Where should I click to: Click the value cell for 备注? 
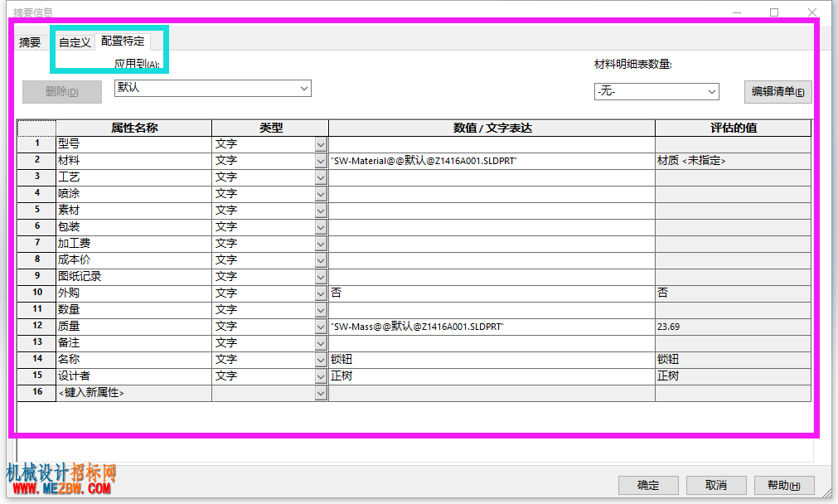(492, 343)
